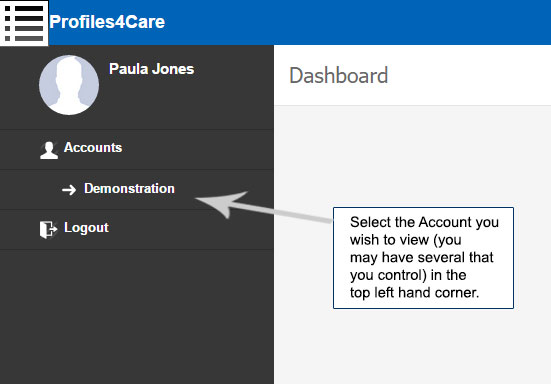Click the Profiles4Care brand title
Screen dimensions: 551x384
tap(107, 22)
